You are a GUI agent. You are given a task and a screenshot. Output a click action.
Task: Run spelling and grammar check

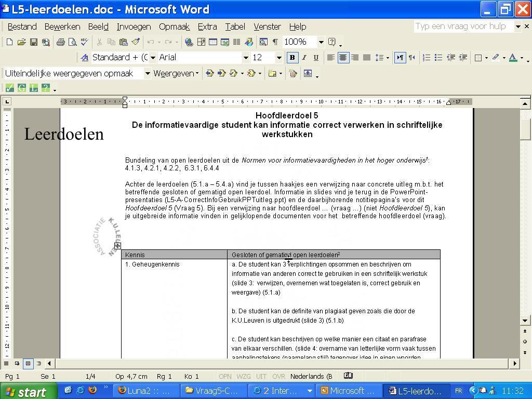tap(85, 42)
